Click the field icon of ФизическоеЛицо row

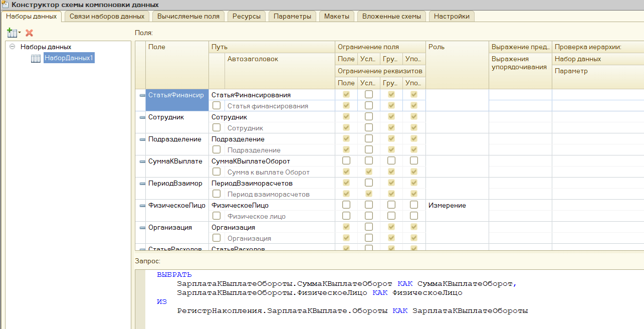pos(142,205)
